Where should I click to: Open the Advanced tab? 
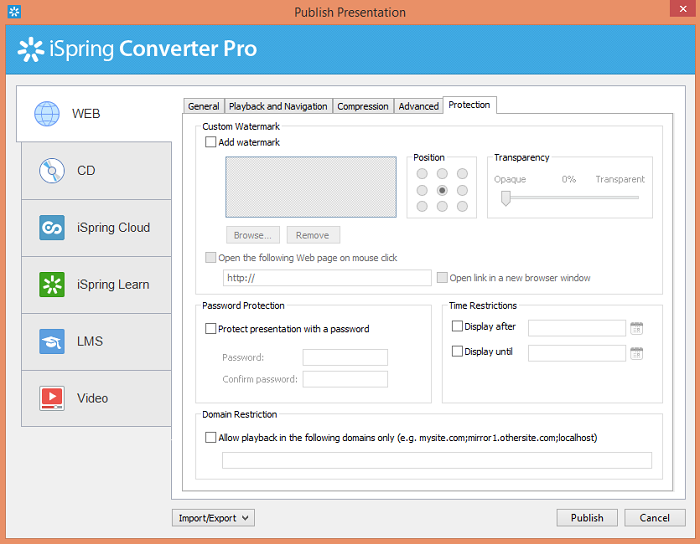(419, 106)
